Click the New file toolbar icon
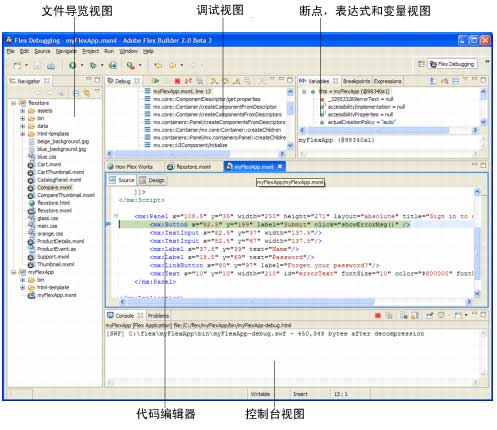 coord(17,65)
